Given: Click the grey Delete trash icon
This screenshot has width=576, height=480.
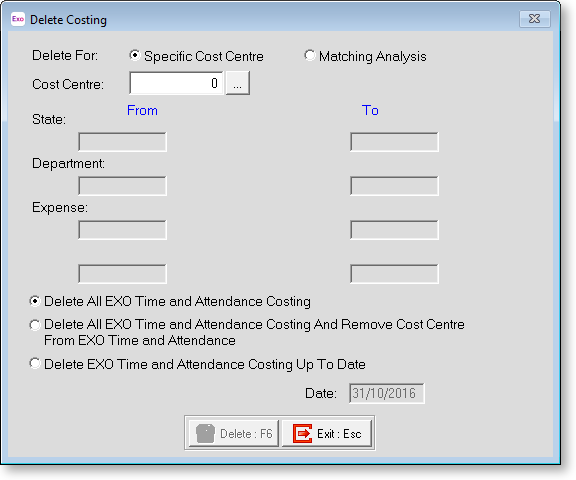Looking at the screenshot, I should pyautogui.click(x=205, y=434).
